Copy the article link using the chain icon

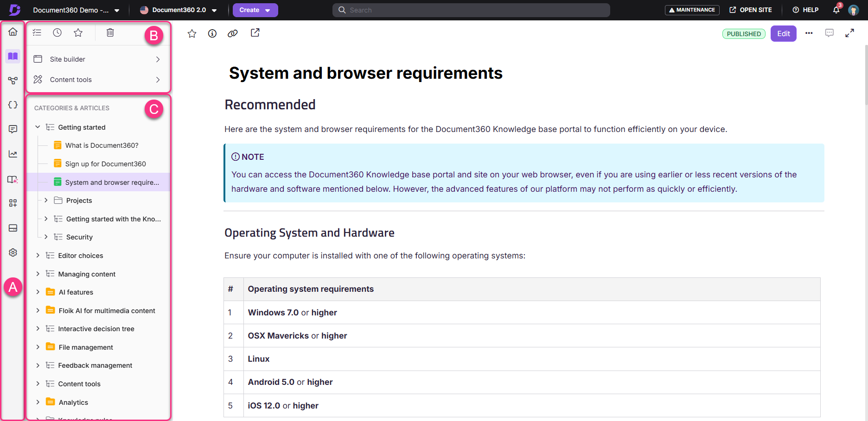point(233,33)
